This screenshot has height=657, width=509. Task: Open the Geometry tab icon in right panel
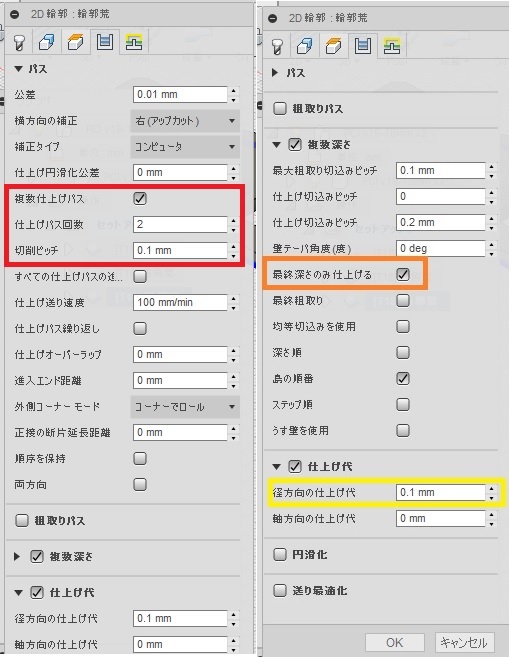pos(305,46)
